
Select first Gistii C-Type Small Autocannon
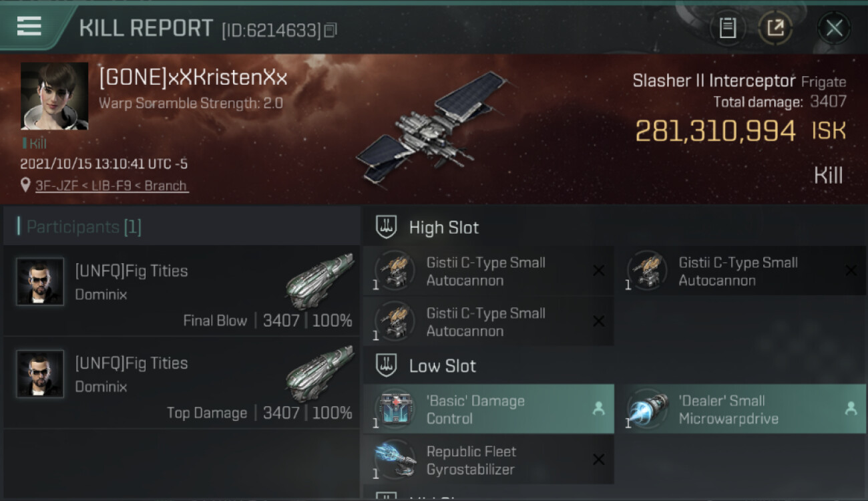489,271
